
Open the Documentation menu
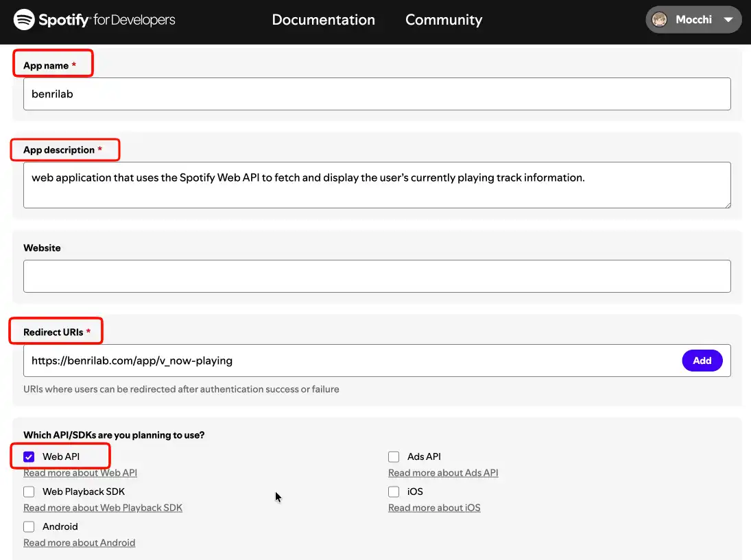(x=323, y=20)
